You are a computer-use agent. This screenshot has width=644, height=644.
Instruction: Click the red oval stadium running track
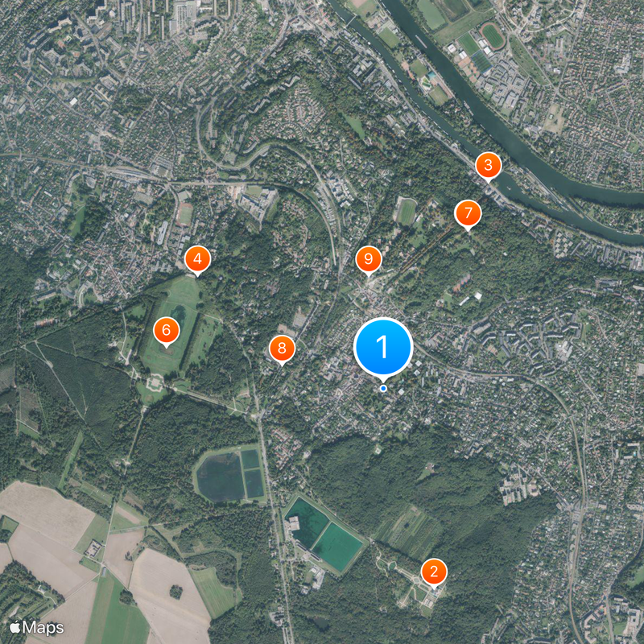point(493,35)
